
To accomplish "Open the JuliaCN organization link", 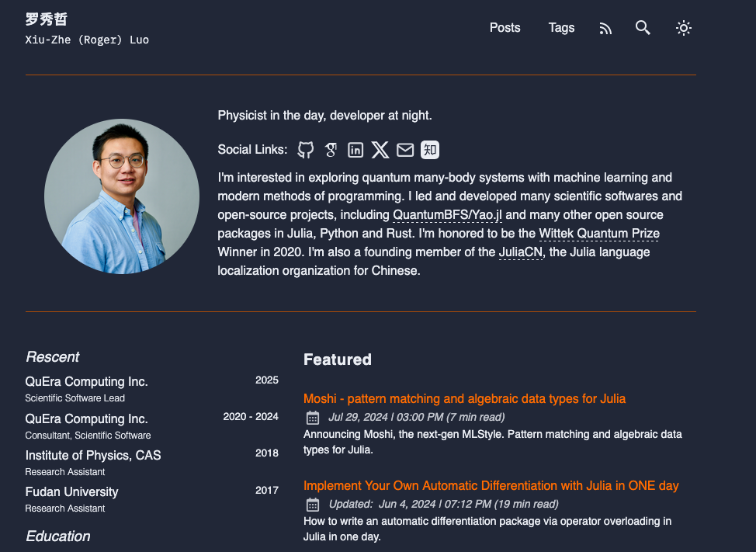I will coord(520,252).
